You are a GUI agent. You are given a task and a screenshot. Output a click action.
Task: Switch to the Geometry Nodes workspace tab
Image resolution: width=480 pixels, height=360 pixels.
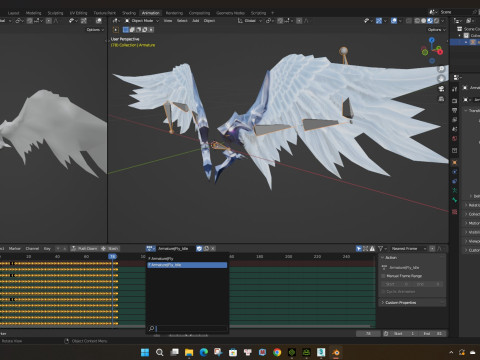click(230, 13)
